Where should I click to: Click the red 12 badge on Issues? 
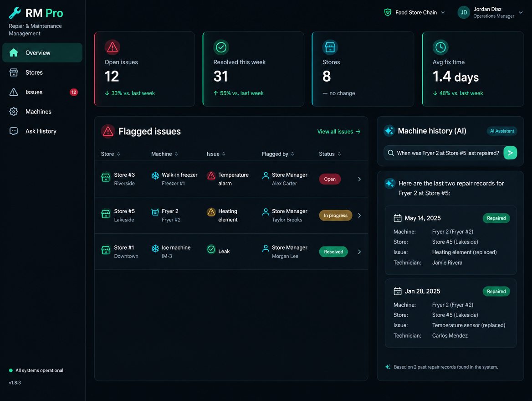coord(74,92)
